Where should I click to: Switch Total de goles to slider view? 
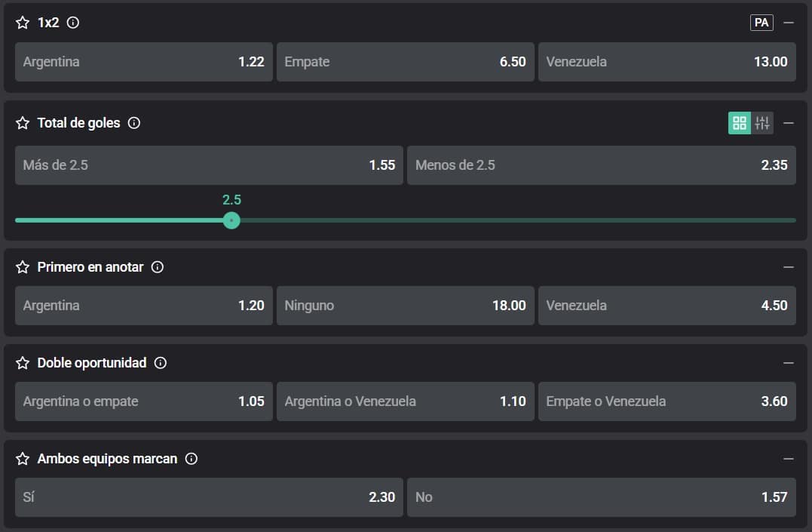click(x=762, y=123)
